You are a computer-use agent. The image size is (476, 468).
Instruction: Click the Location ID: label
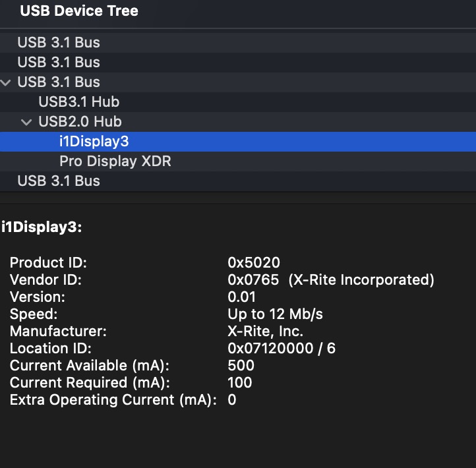[x=51, y=348]
